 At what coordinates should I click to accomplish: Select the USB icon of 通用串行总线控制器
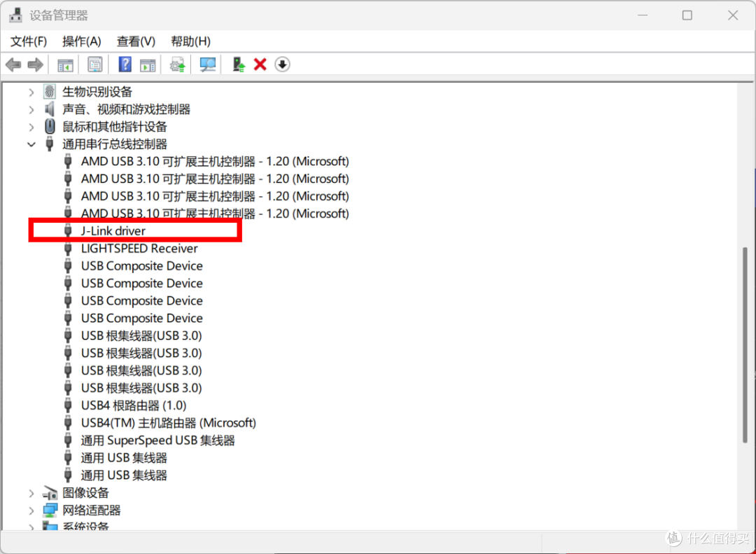click(49, 144)
